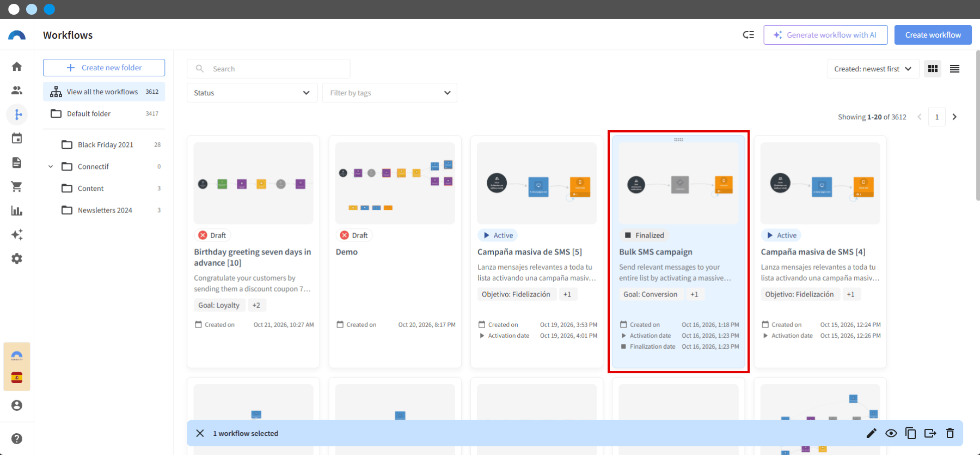Viewport: 980px width, 455px height.
Task: Click +1 badge on Bulk SMS campaign
Action: 694,294
